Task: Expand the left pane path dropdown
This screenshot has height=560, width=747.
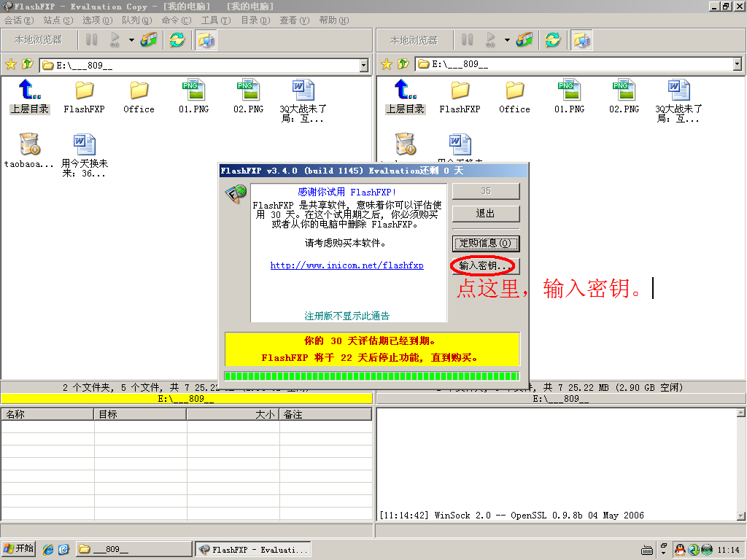Action: [364, 66]
